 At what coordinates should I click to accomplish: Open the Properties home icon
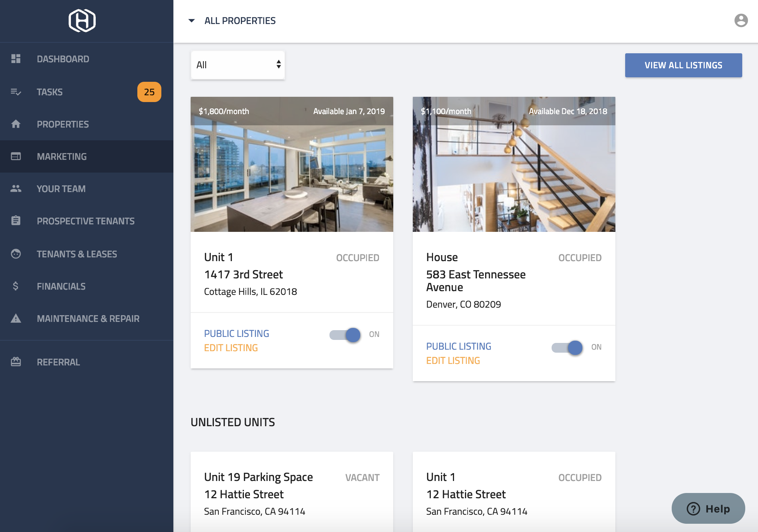(16, 124)
